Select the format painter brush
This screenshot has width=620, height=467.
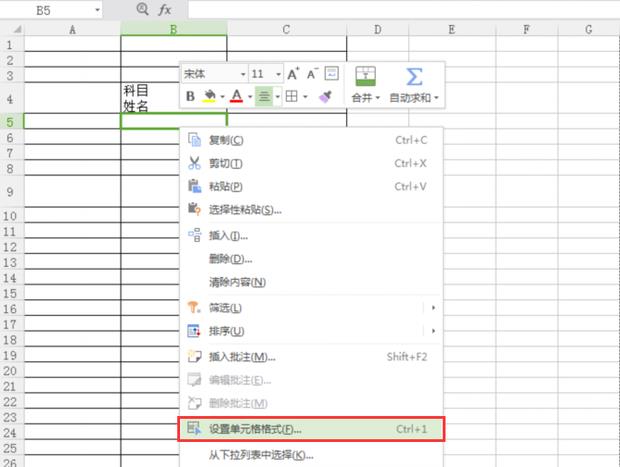click(x=324, y=97)
